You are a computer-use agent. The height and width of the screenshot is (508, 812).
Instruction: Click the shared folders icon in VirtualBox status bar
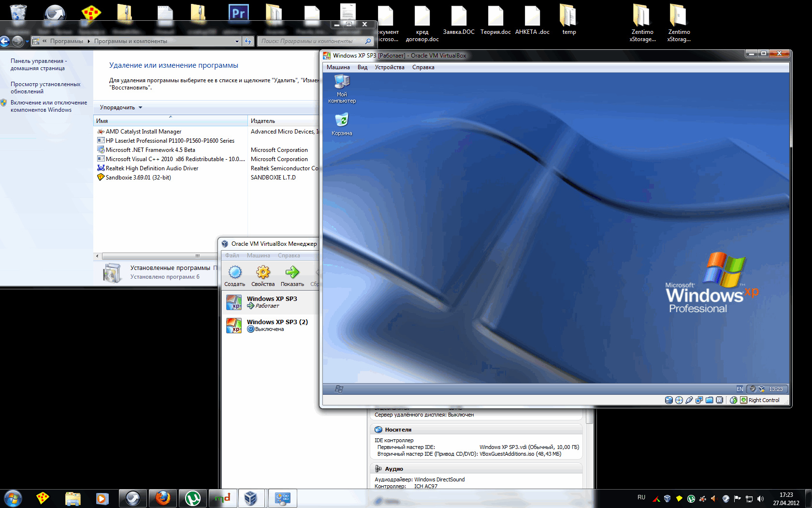pos(710,400)
